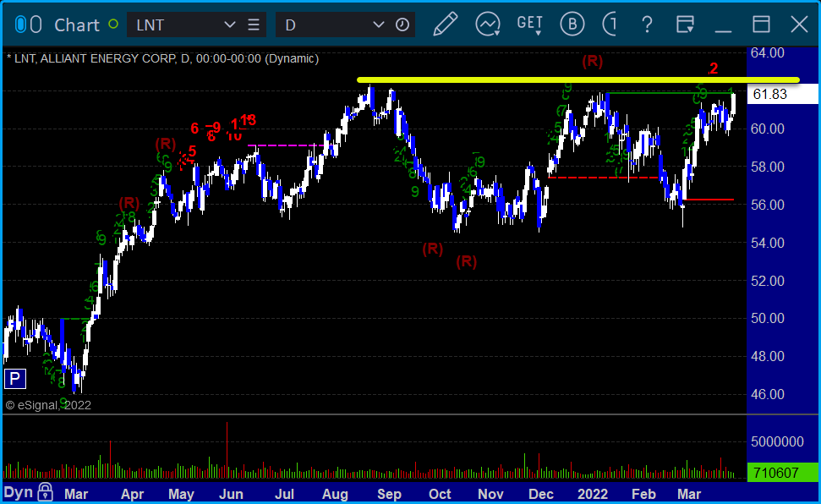
Task: Click the green status circle beside Chart
Action: click(x=113, y=24)
